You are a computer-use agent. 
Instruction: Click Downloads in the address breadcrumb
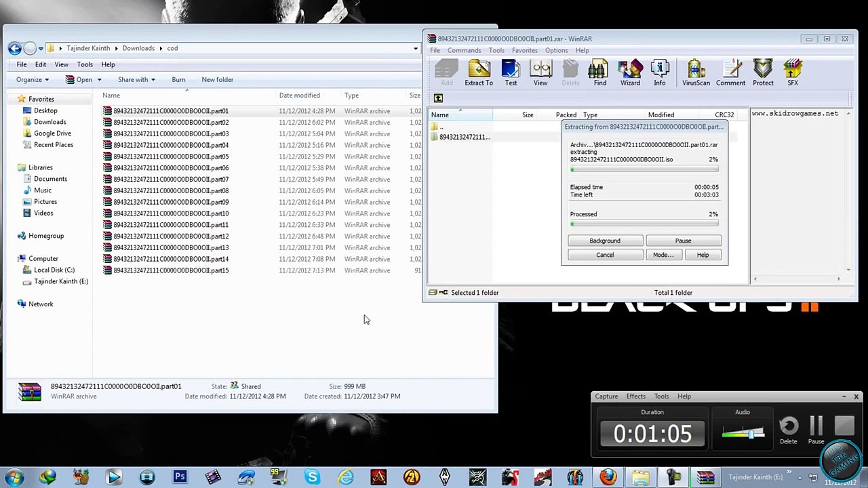point(138,48)
